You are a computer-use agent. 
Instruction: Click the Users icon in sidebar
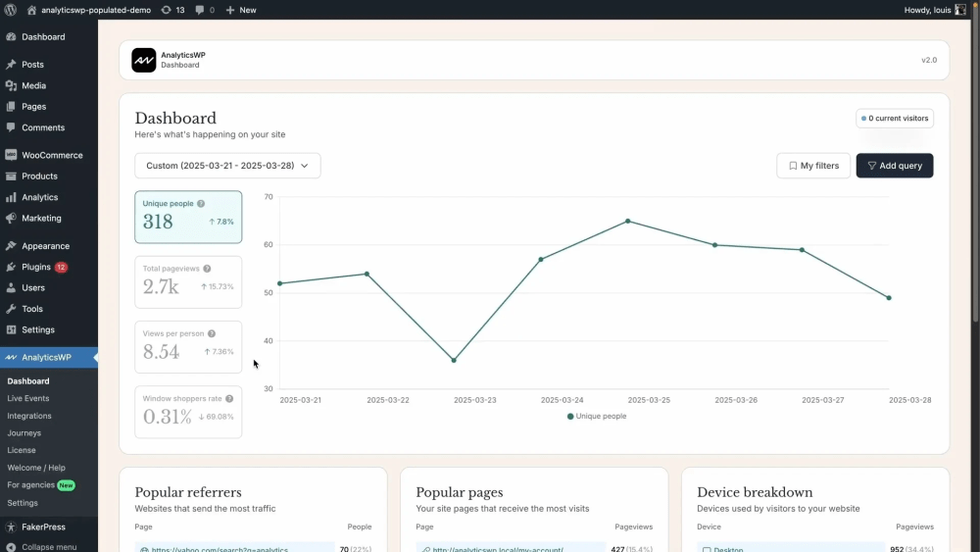[11, 287]
